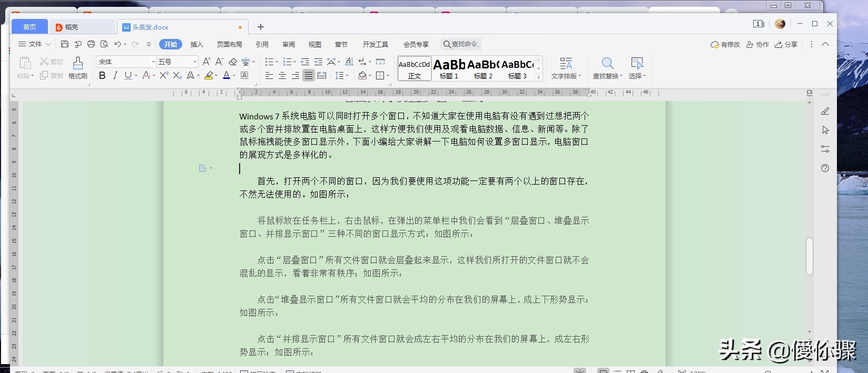Click the Select (选择) cursor icon
The width and height of the screenshot is (868, 373).
pos(637,63)
